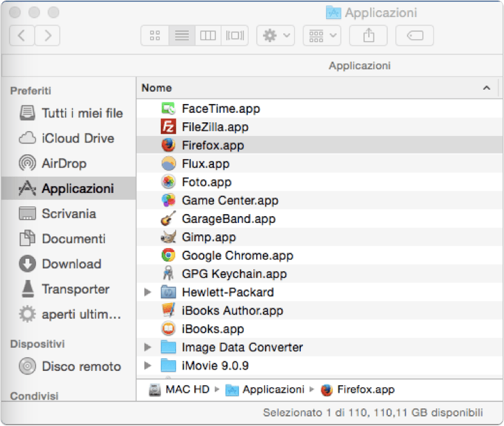Click the edit tags button
This screenshot has width=504, height=426.
coord(414,35)
